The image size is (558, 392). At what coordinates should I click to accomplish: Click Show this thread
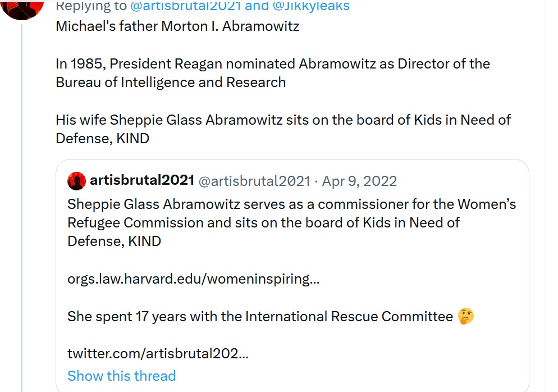[x=121, y=376]
